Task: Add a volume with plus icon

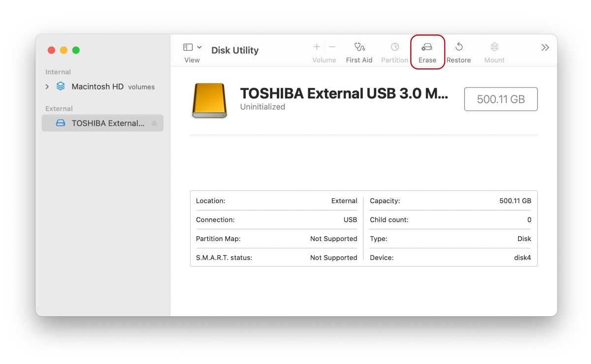Action: pyautogui.click(x=317, y=47)
